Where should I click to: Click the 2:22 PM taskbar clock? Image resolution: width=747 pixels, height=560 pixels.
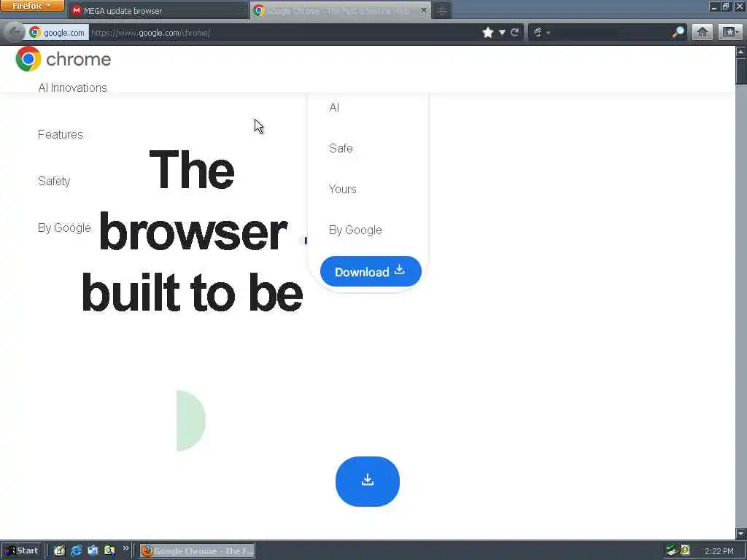719,551
